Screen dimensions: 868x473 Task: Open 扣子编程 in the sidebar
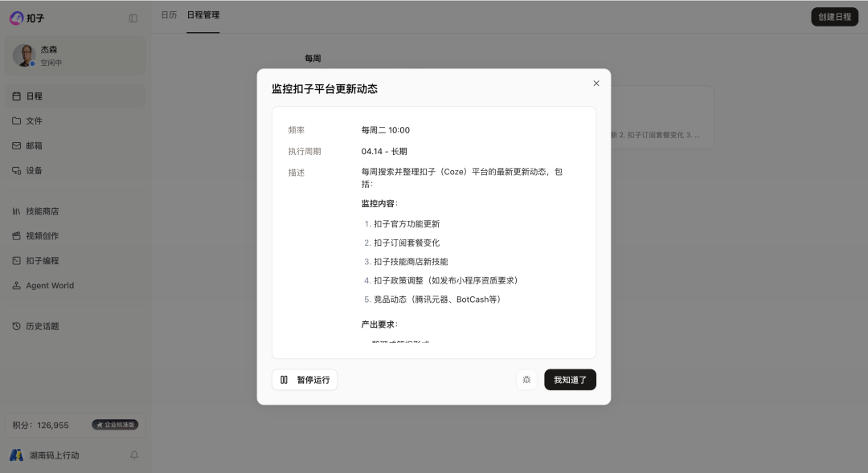76,260
